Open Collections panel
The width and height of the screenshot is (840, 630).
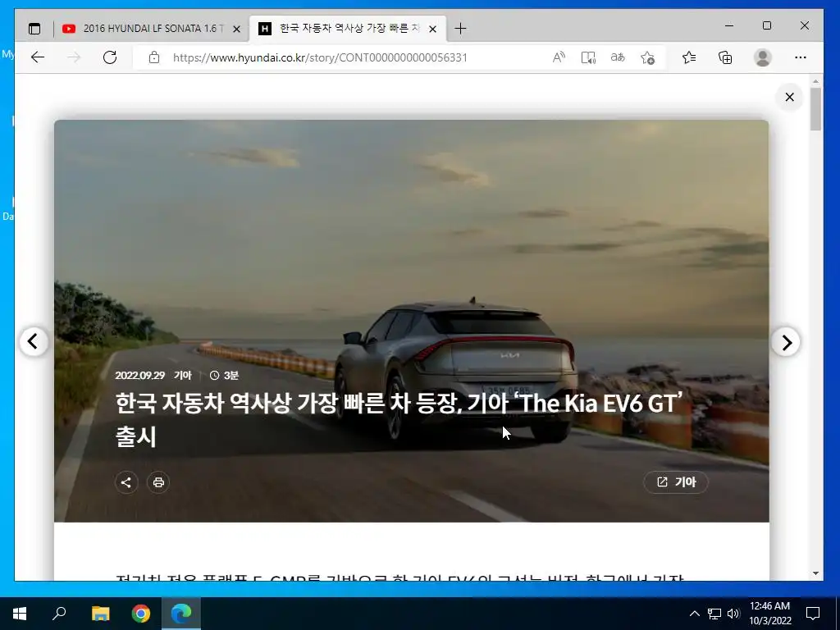tap(725, 57)
